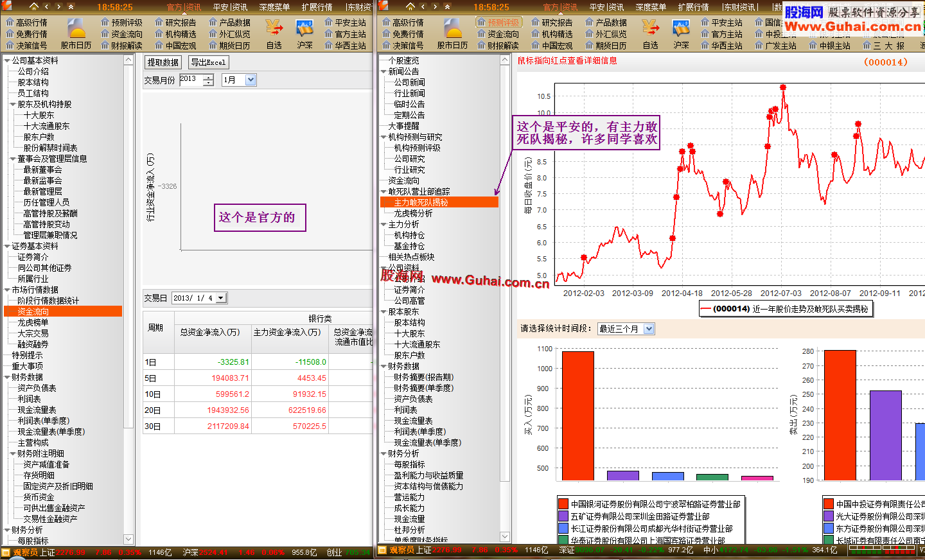Open 资金流向 toolbar item in the left window
This screenshot has width=925, height=560.
pos(121,34)
